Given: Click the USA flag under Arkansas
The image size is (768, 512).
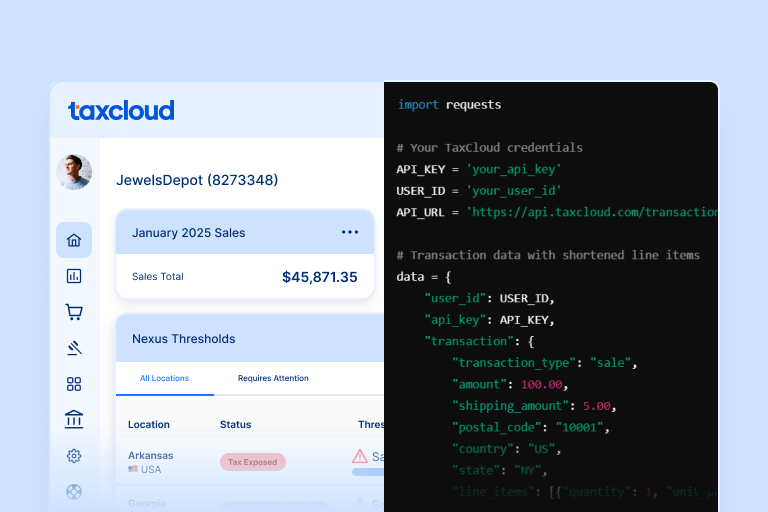Looking at the screenshot, I should [x=133, y=469].
